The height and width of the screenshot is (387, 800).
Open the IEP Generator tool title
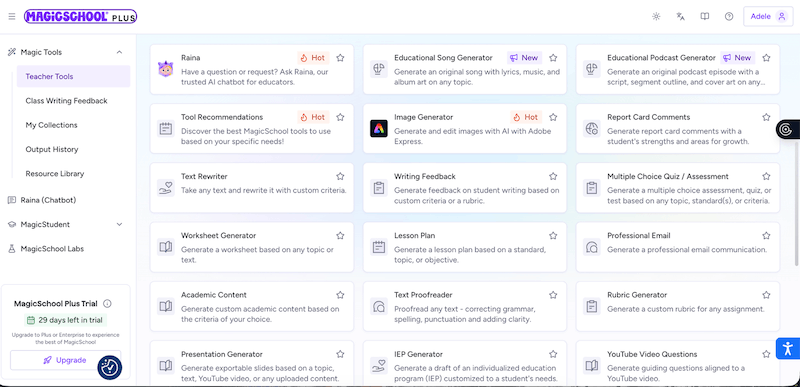tap(418, 354)
